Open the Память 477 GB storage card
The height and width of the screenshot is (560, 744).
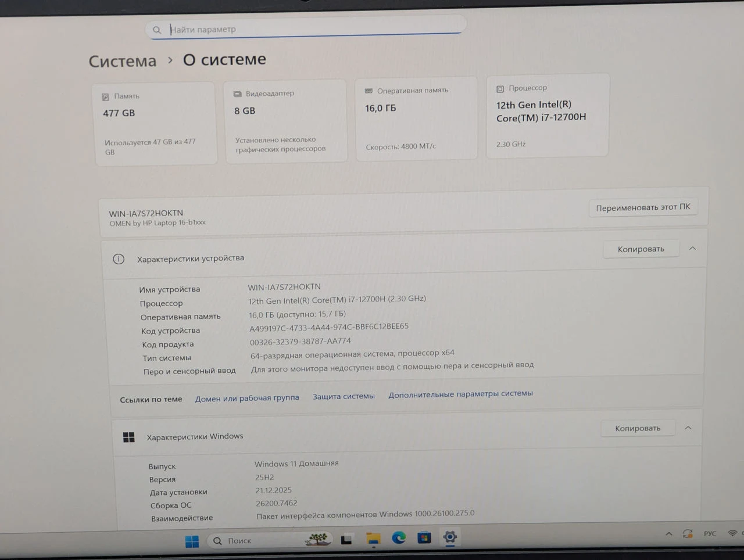coord(156,124)
